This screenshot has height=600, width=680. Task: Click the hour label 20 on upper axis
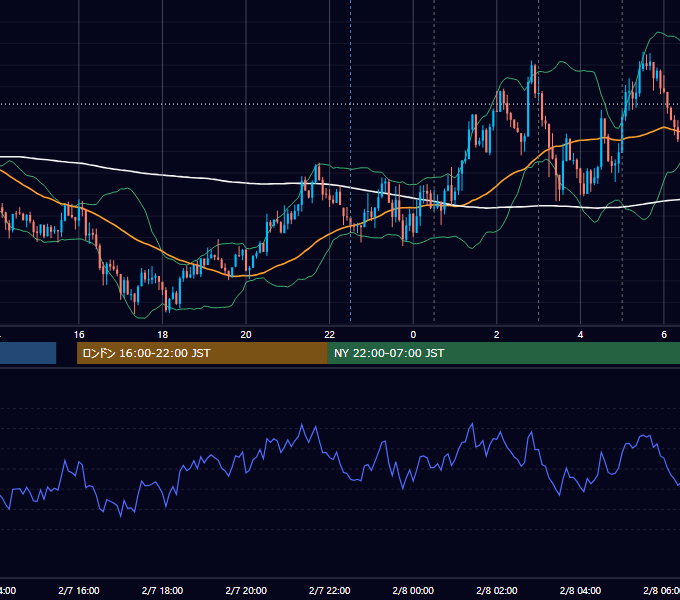(x=246, y=335)
